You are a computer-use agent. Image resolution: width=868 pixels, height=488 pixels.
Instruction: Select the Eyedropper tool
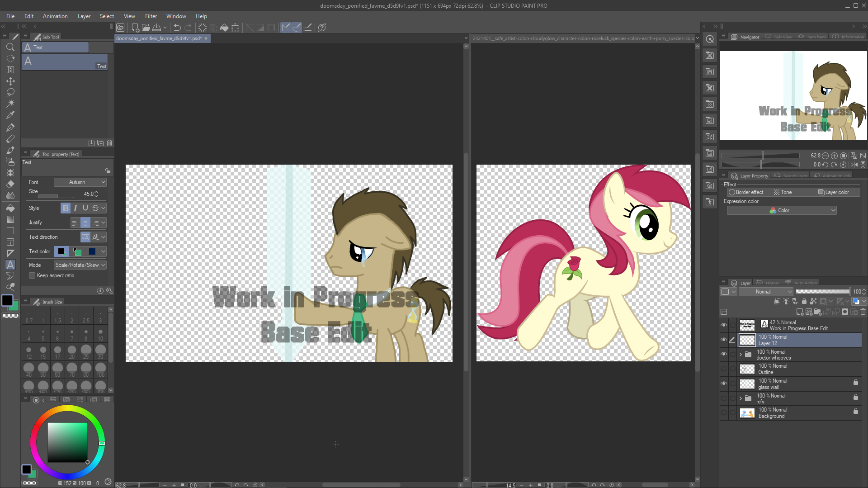tap(10, 115)
